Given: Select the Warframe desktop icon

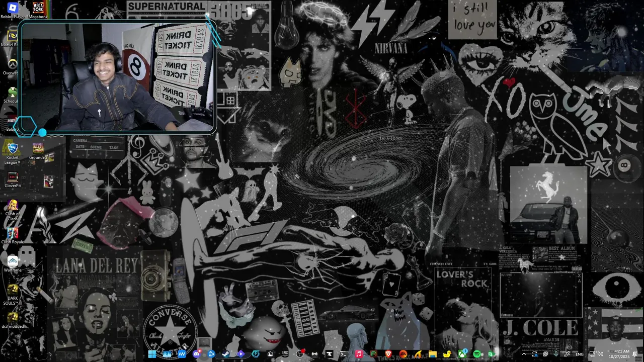Looking at the screenshot, I should 13,264.
